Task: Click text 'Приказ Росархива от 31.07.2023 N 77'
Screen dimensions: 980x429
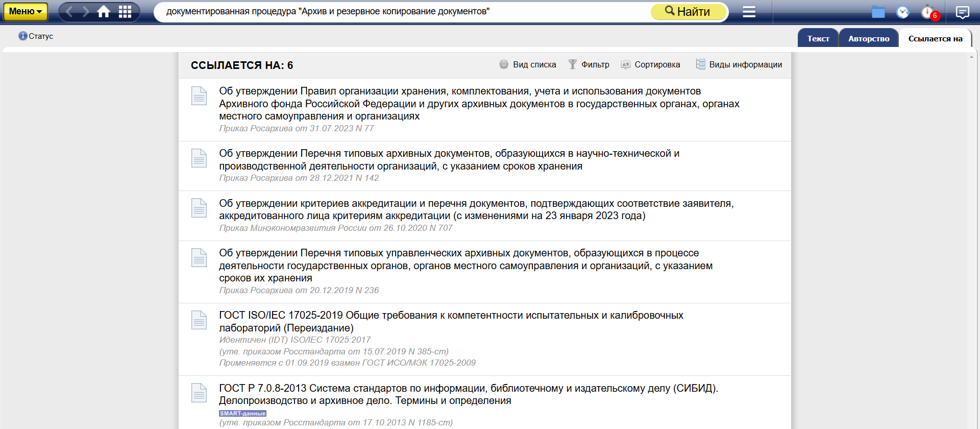Action: click(297, 129)
